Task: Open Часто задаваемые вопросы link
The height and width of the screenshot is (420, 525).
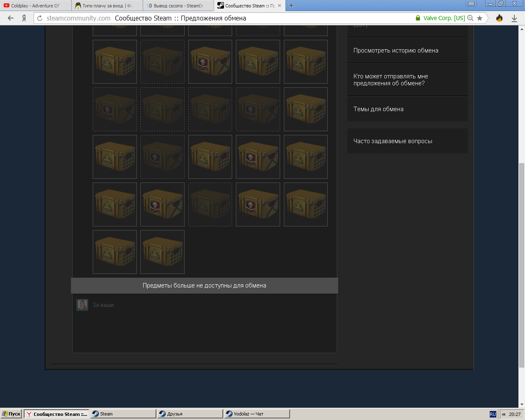Action: [x=393, y=141]
